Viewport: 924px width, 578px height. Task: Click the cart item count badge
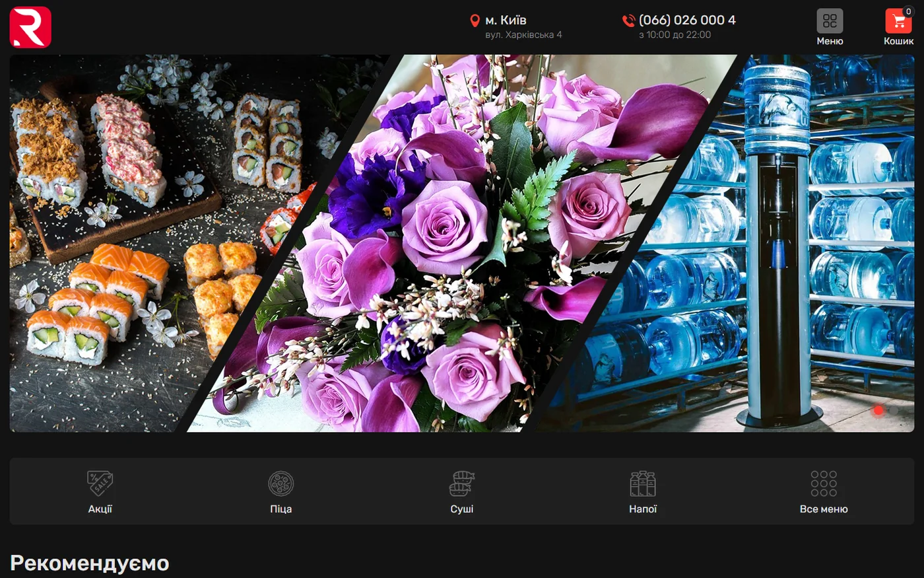pos(908,11)
